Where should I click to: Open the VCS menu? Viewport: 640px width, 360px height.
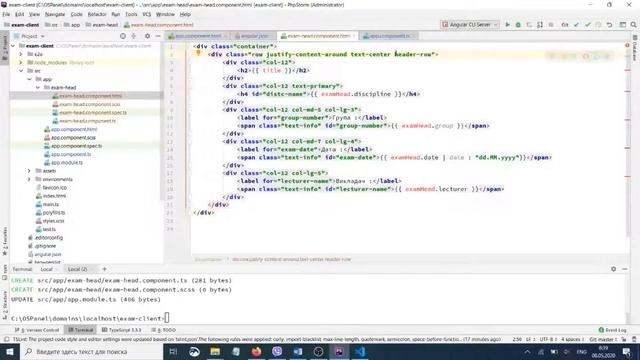(147, 14)
